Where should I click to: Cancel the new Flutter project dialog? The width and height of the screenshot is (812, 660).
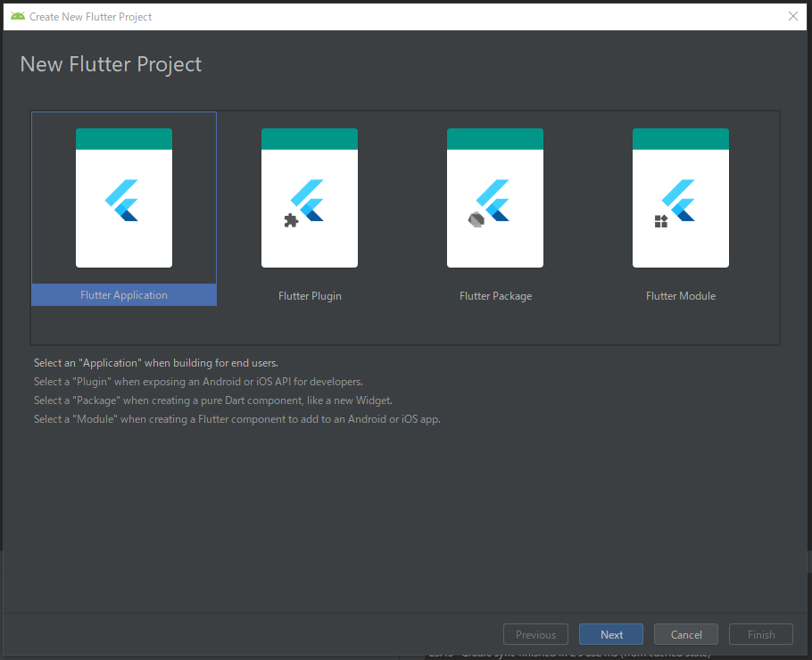686,635
